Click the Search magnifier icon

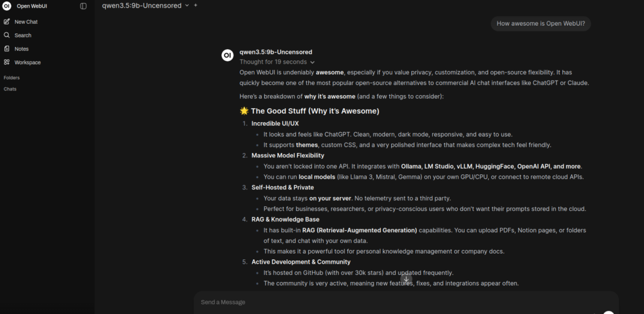(x=6, y=35)
